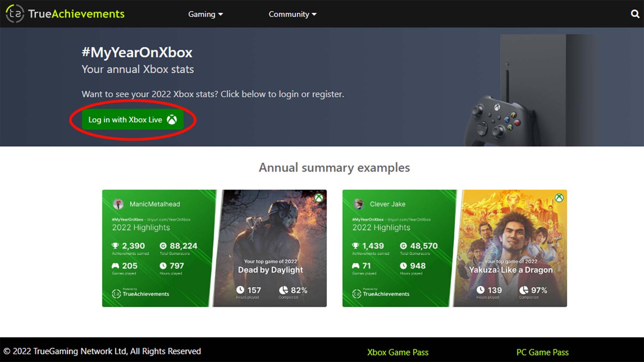Click Clever Jake's avatar picture

[x=359, y=204]
